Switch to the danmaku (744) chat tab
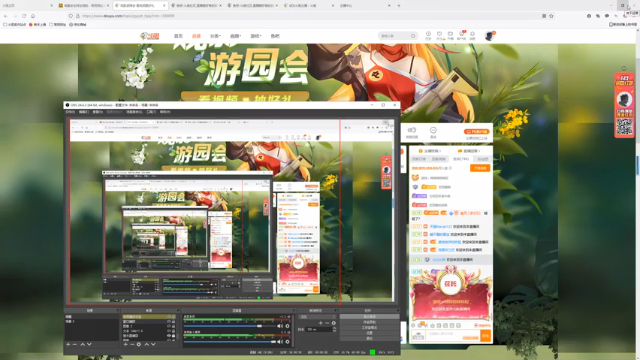Screen dimensions: 640x360 [x=461, y=159]
